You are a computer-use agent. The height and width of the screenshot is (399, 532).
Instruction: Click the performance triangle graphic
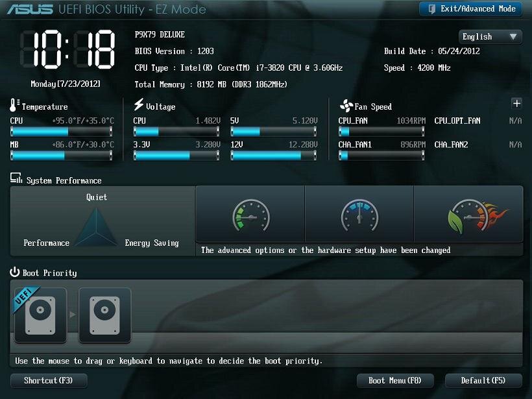(x=97, y=226)
